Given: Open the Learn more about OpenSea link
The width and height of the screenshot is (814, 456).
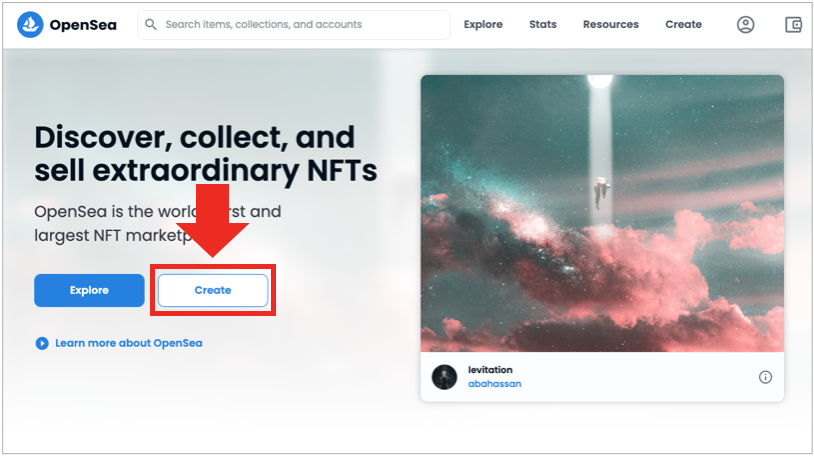Looking at the screenshot, I should coord(129,343).
